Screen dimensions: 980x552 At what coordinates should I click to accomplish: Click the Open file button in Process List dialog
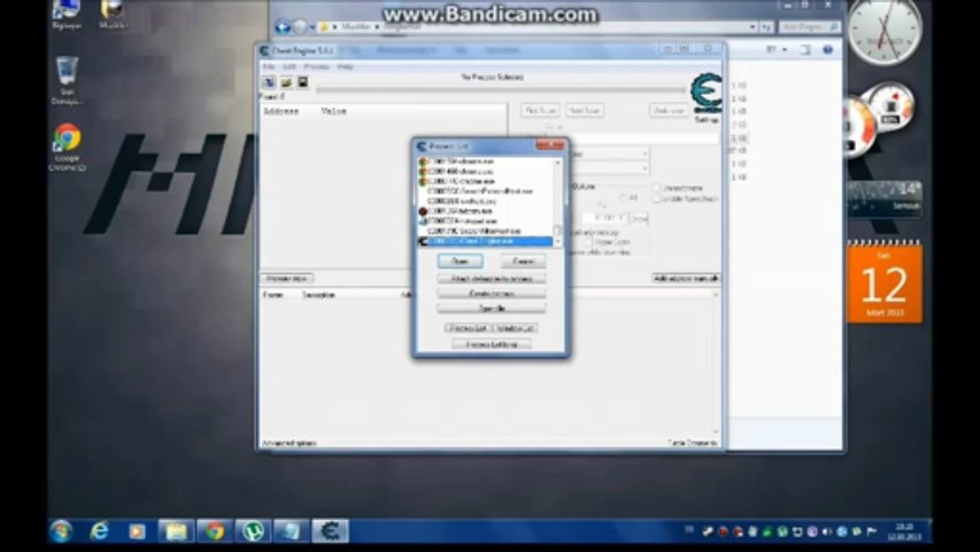(491, 307)
